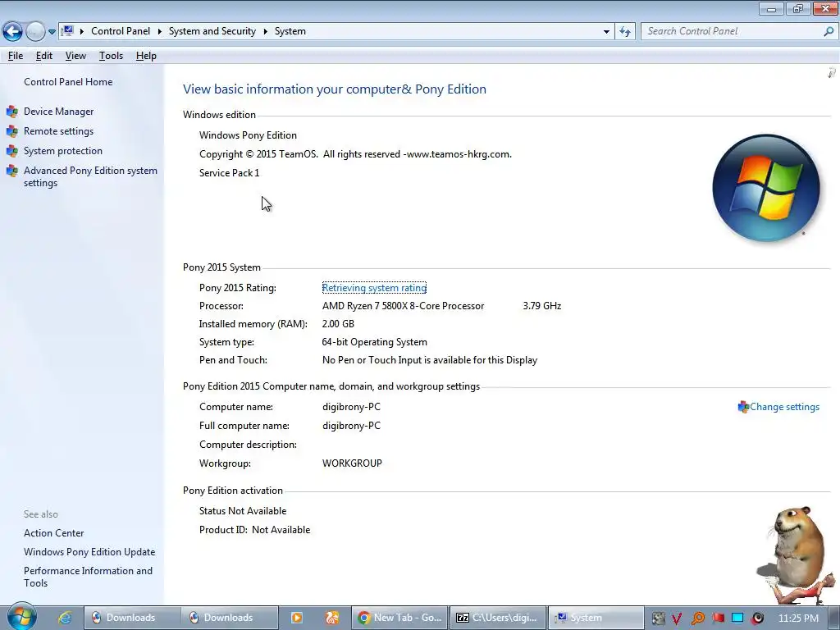Open the Action Center link
Viewport: 840px width, 630px height.
pos(53,533)
